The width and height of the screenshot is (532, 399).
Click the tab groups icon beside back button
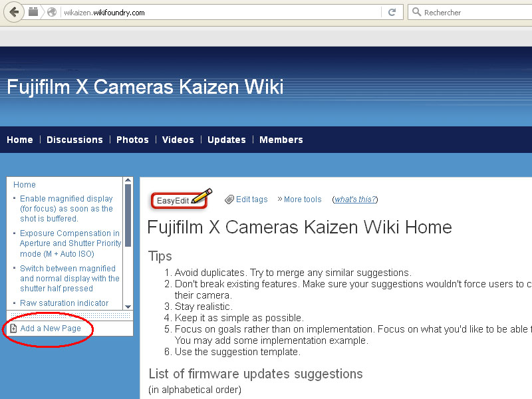(33, 12)
